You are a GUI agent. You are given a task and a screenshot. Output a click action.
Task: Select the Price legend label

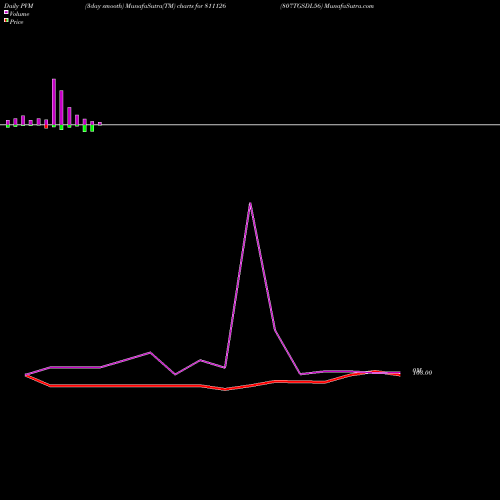[x=16, y=22]
